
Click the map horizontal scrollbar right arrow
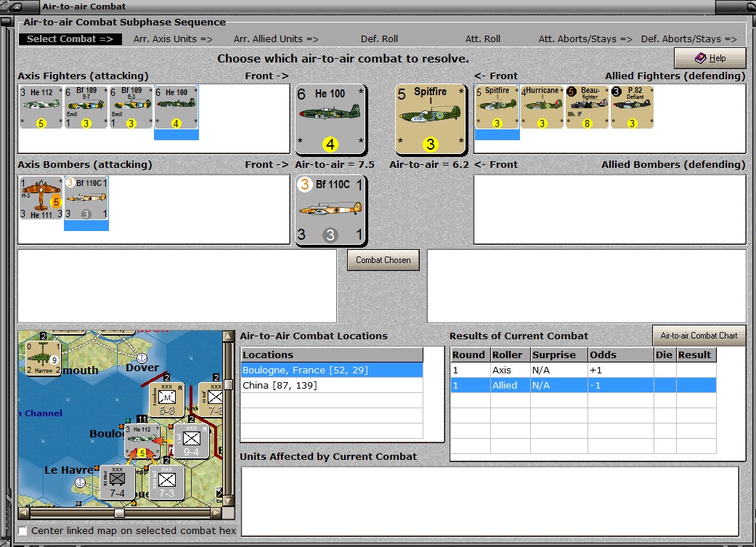216,513
